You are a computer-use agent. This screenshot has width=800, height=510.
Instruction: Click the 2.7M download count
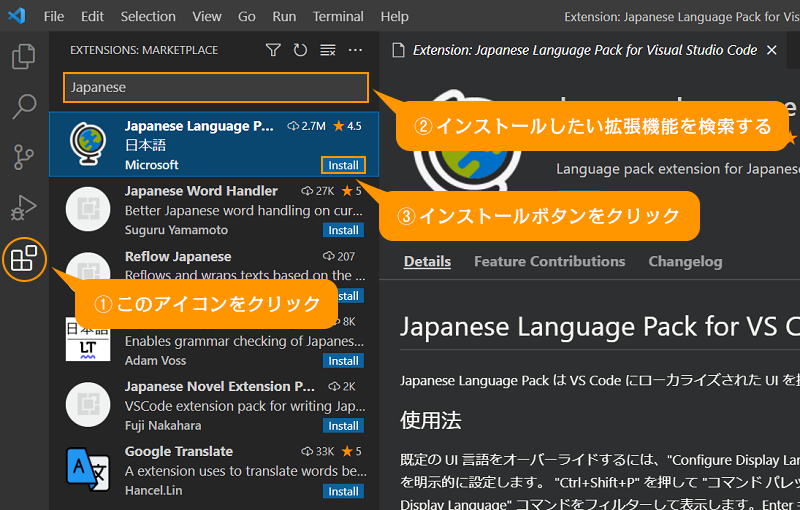click(x=306, y=126)
